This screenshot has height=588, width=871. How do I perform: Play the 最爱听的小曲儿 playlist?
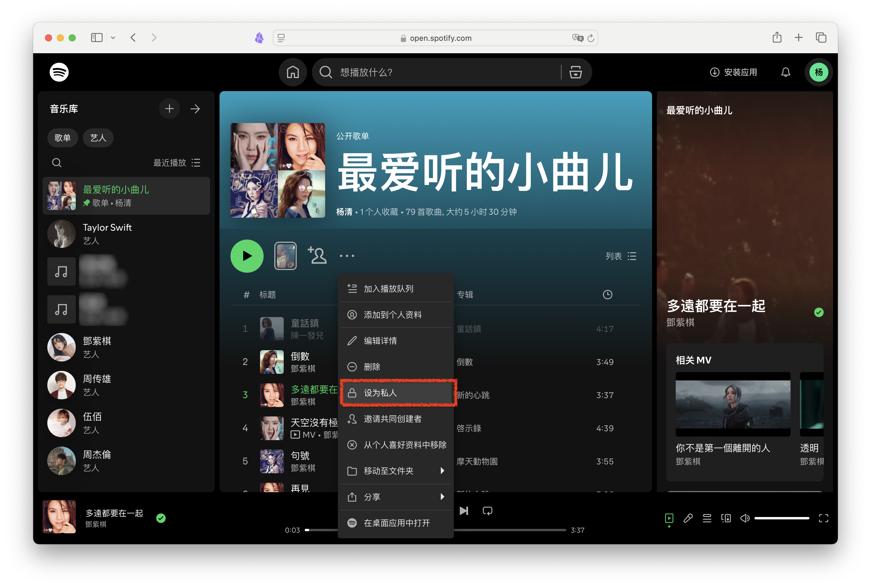click(247, 256)
